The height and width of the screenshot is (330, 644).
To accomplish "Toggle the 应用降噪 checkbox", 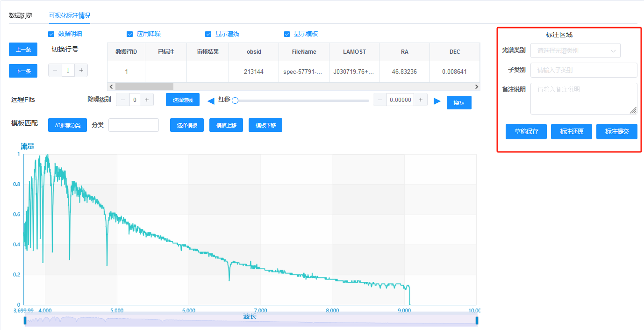I will [130, 34].
